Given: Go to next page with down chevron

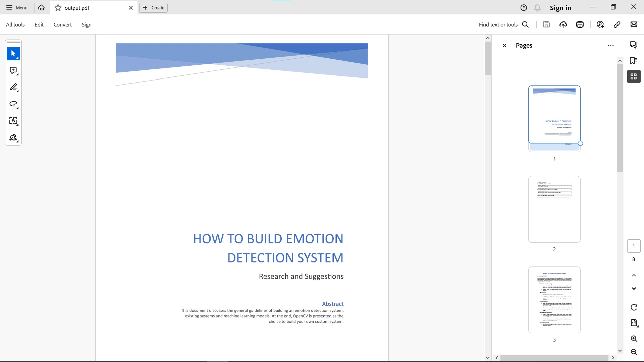Looking at the screenshot, I should [634, 289].
